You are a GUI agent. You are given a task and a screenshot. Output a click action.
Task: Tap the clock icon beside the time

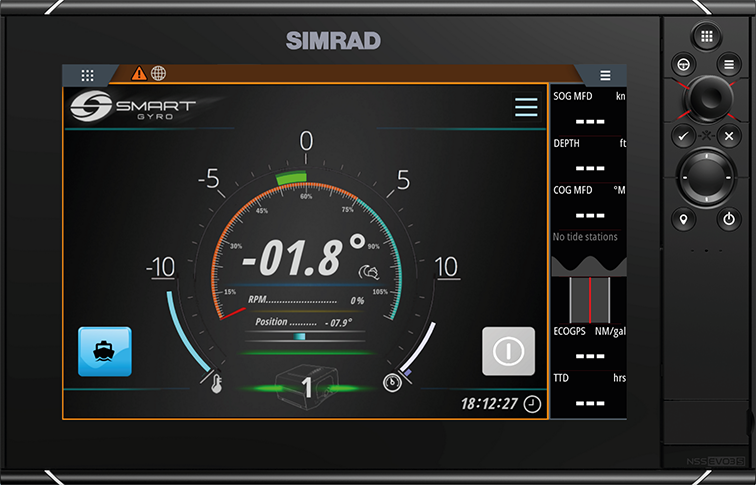pyautogui.click(x=532, y=404)
